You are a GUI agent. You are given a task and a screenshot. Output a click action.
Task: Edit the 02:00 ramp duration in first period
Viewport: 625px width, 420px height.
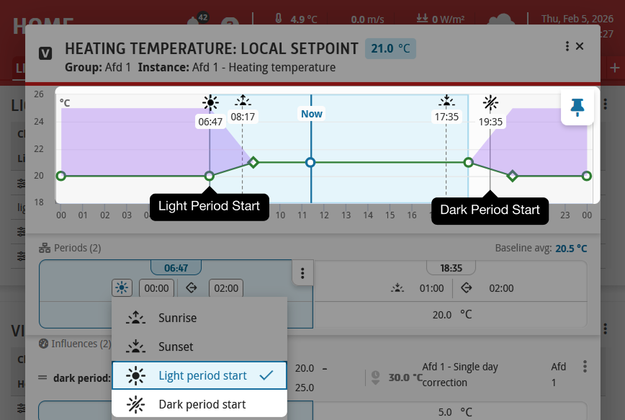[226, 288]
